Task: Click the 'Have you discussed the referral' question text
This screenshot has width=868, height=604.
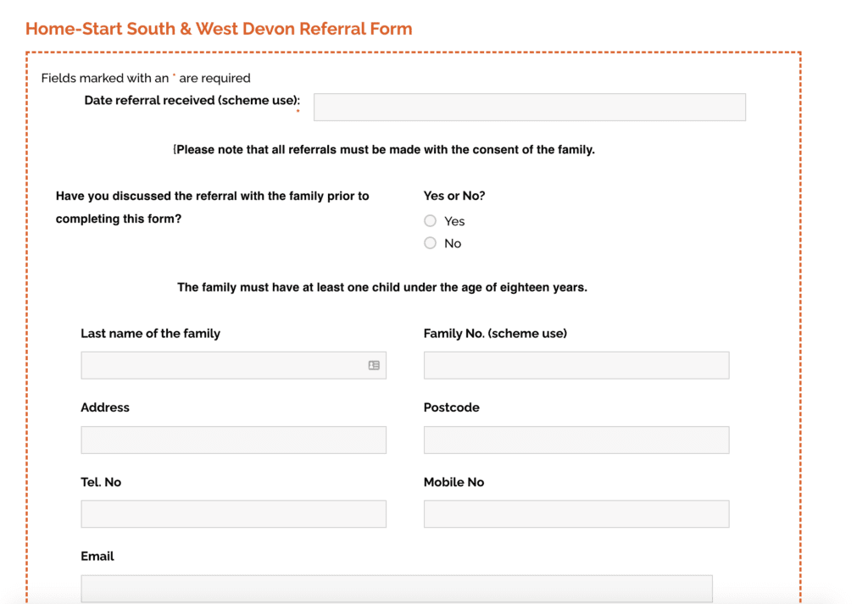Action: click(x=212, y=196)
